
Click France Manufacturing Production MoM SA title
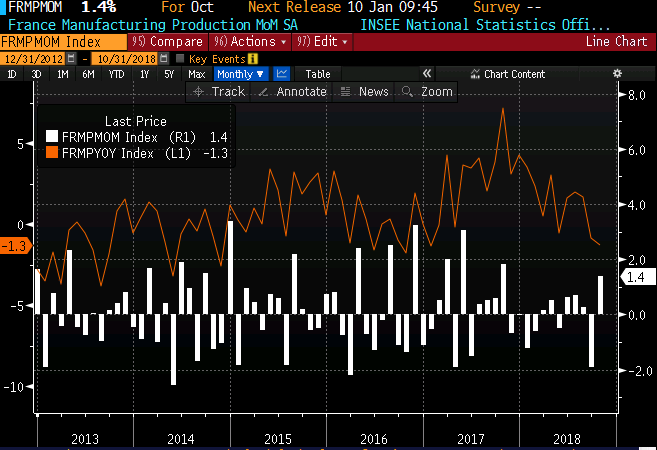coord(153,25)
